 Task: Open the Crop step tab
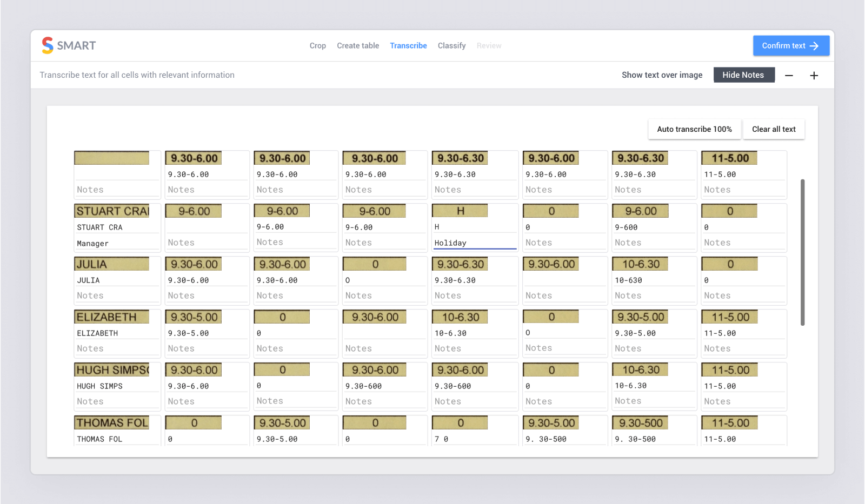point(317,46)
